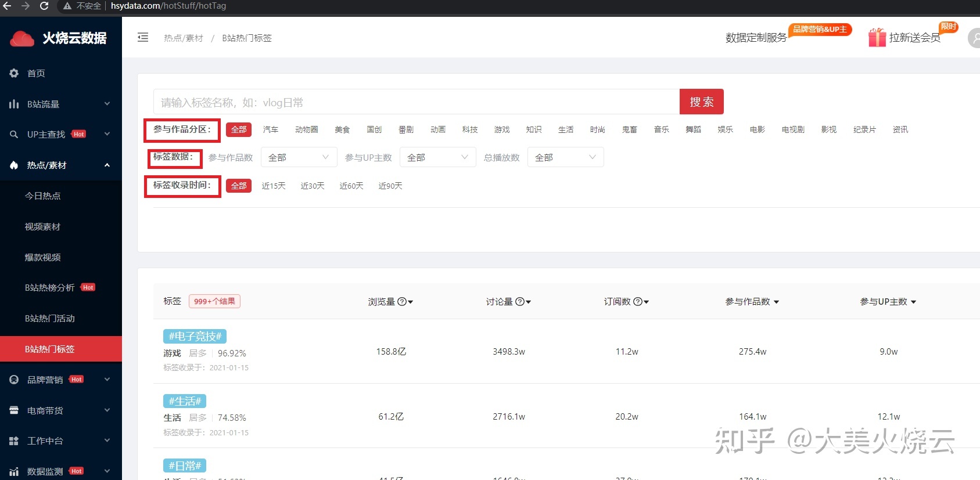
Task: Select 近30天 time range filter
Action: tap(313, 186)
